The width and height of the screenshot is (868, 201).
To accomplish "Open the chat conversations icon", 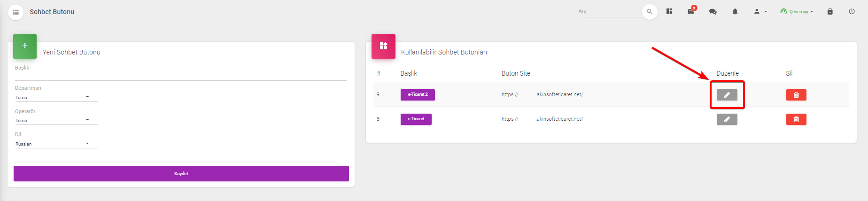I will click(x=713, y=12).
